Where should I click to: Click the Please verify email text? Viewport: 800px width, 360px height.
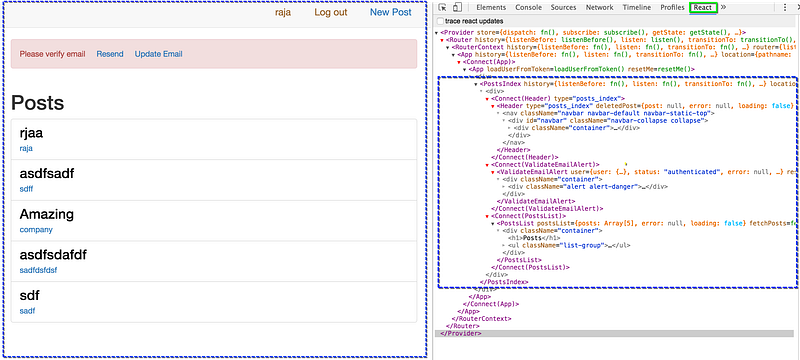coord(53,54)
